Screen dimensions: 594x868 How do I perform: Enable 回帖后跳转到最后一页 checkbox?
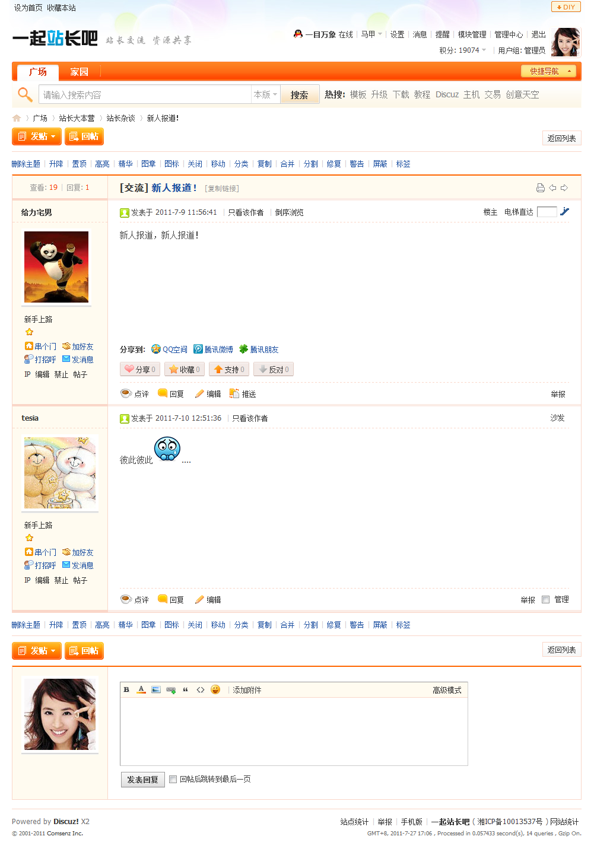click(x=173, y=780)
